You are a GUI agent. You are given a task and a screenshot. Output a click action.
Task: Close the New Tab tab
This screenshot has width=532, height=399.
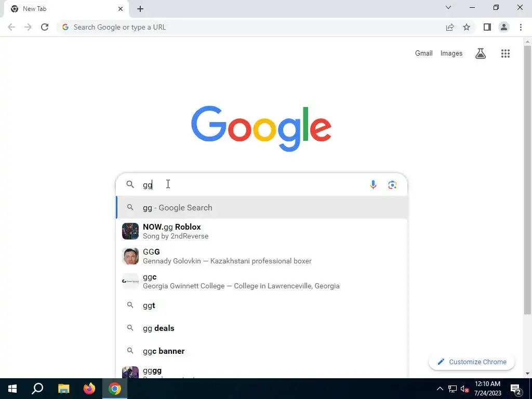[x=121, y=9]
